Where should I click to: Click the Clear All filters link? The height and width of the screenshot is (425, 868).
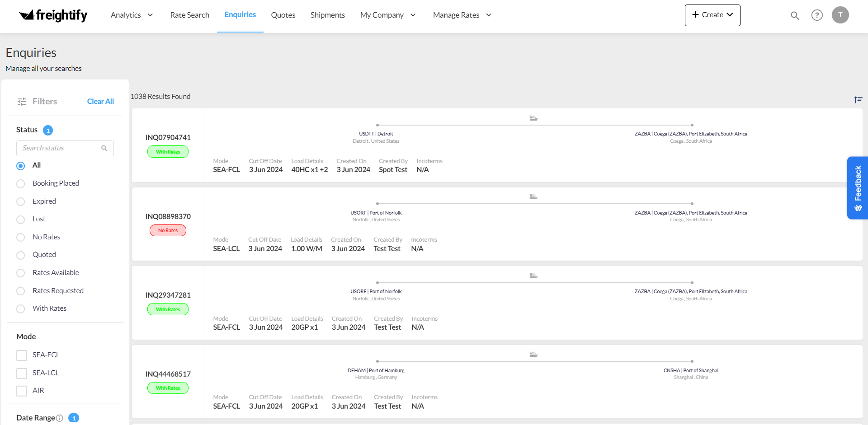100,101
